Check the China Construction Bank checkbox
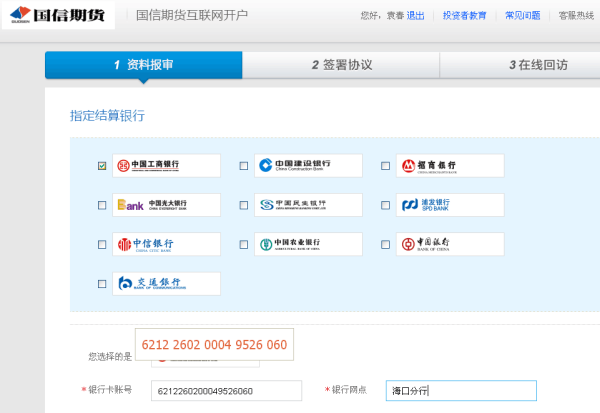The image size is (600, 413). point(244,166)
